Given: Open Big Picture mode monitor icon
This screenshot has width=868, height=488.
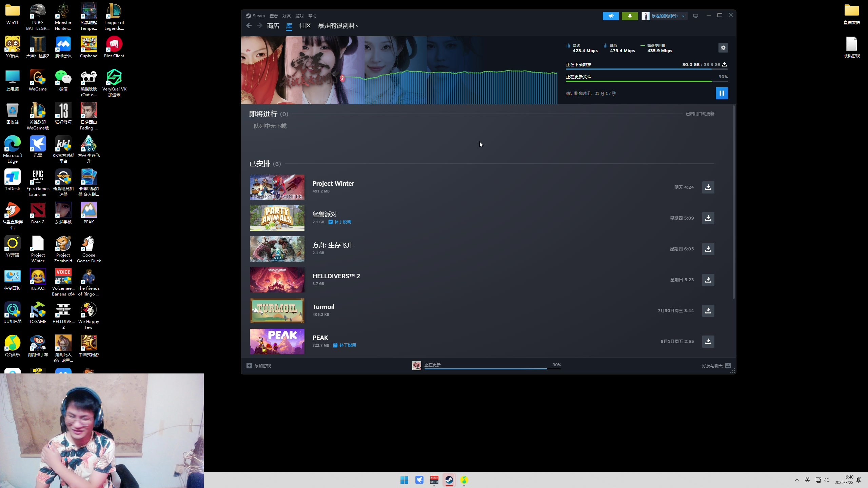Looking at the screenshot, I should 696,16.
